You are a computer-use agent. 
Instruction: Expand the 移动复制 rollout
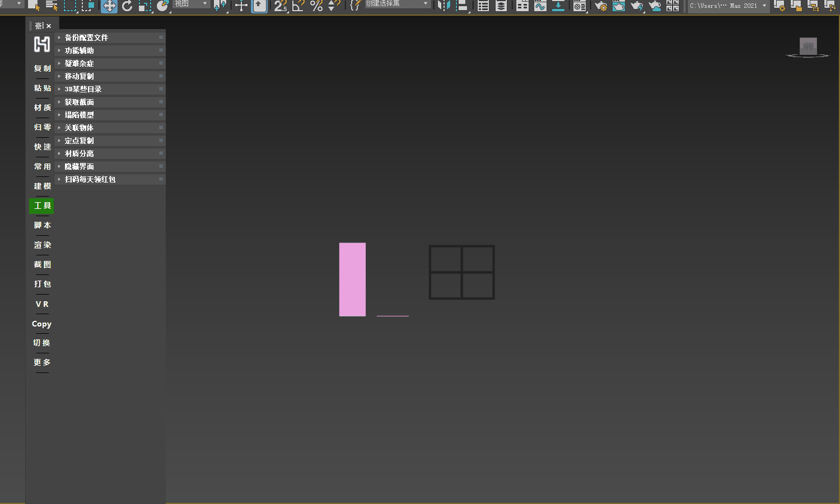(x=110, y=76)
